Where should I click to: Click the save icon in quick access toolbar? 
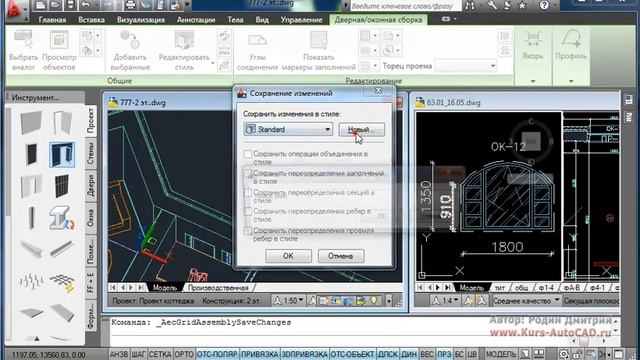tap(71, 5)
